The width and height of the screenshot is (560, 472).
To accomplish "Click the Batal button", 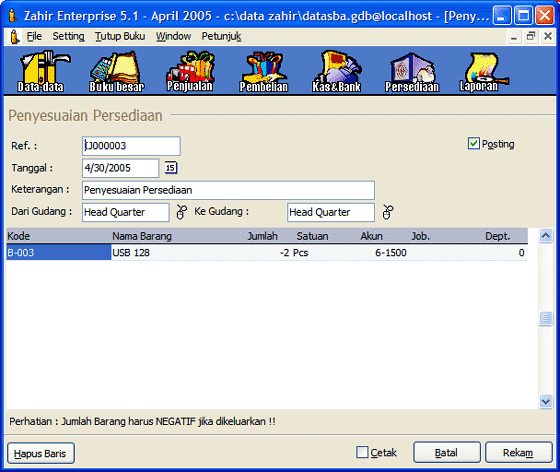I will click(446, 452).
